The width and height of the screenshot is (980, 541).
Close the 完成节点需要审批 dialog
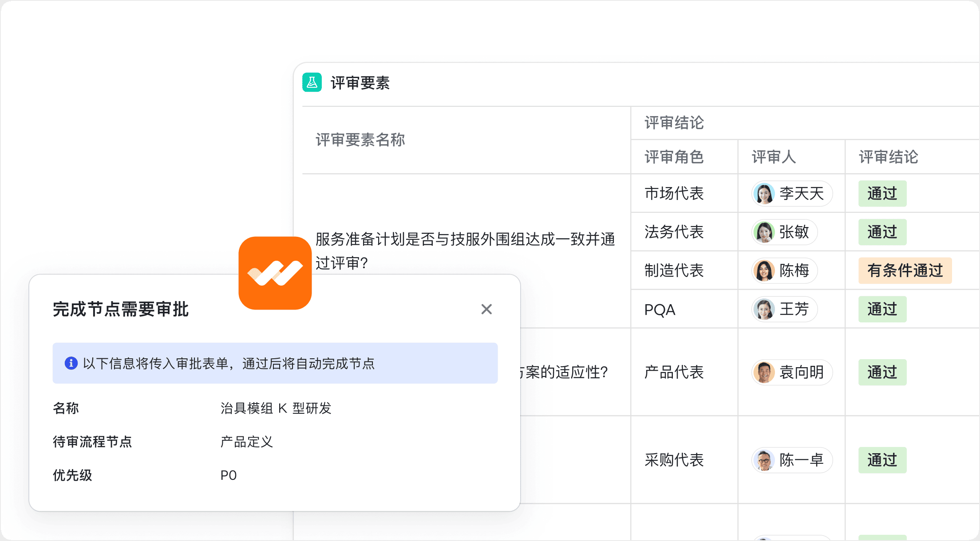486,309
